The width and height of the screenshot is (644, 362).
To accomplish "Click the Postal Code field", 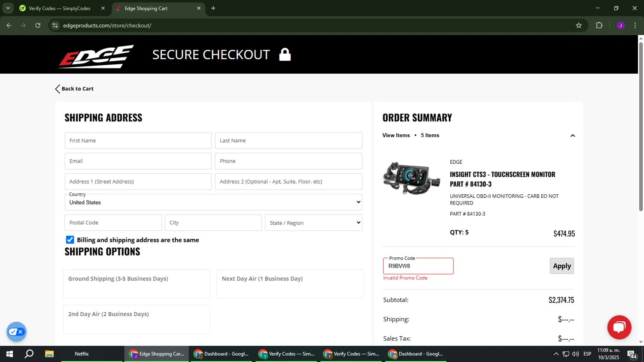I will pos(113,223).
